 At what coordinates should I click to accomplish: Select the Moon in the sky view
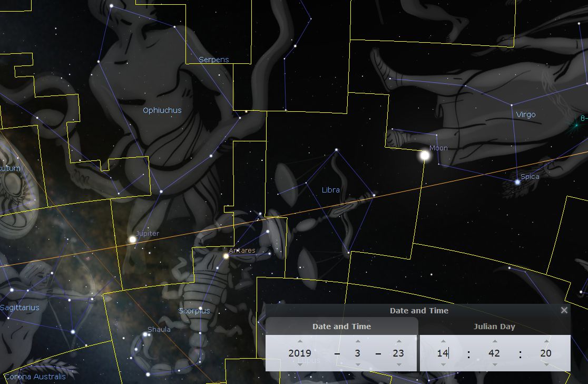pyautogui.click(x=425, y=156)
